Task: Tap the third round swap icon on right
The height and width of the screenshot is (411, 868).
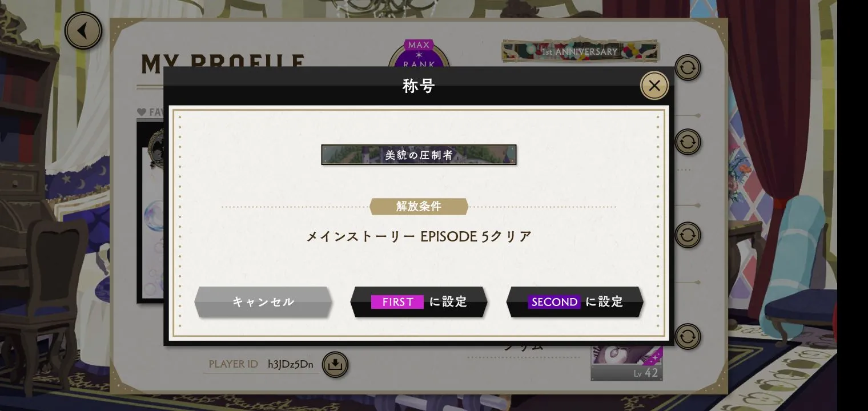Action: point(688,235)
